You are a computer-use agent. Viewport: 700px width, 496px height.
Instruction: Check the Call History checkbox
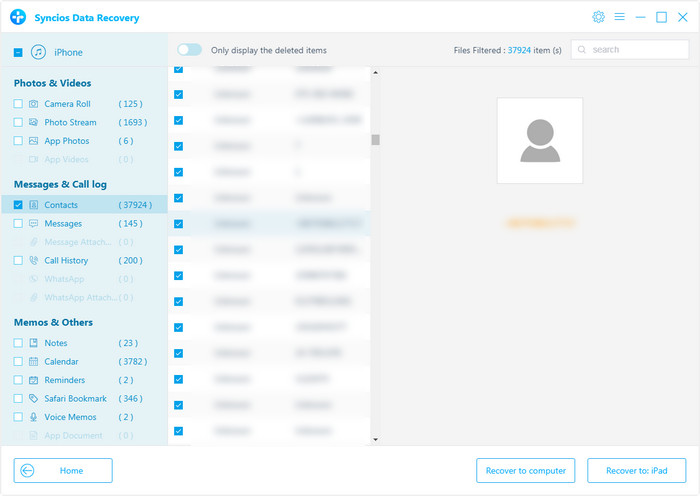click(18, 260)
